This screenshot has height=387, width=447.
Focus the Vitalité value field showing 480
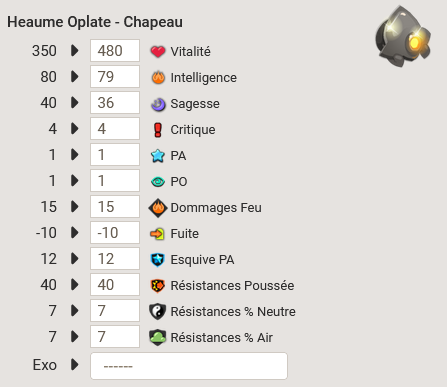click(115, 51)
